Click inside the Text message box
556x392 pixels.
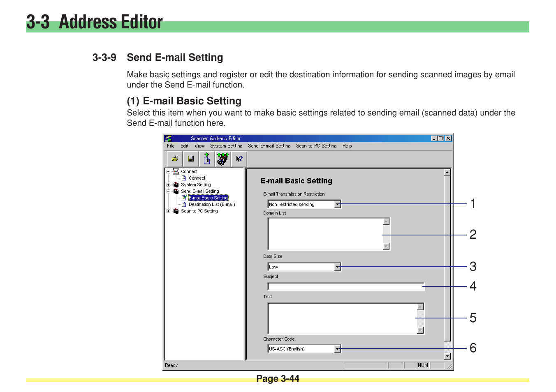[x=342, y=318]
